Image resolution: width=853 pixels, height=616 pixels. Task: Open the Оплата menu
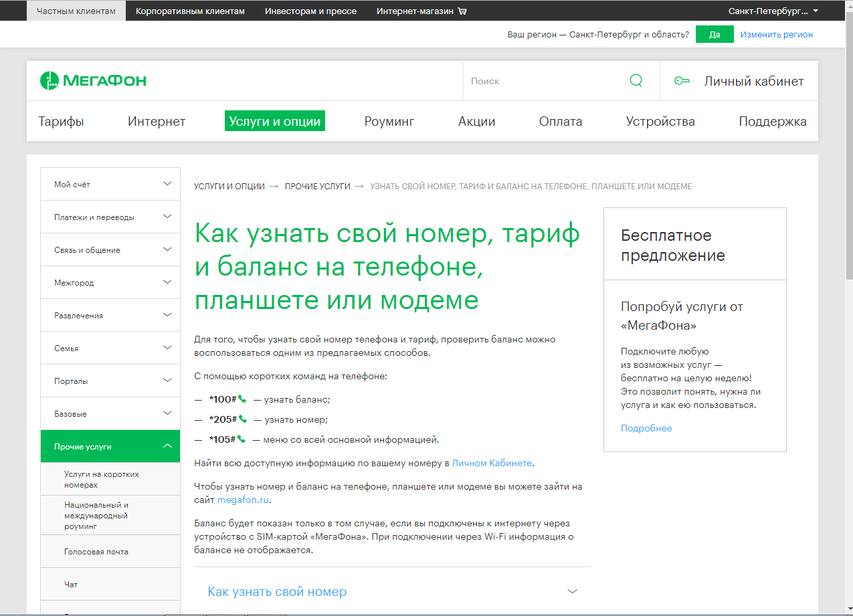[561, 121]
